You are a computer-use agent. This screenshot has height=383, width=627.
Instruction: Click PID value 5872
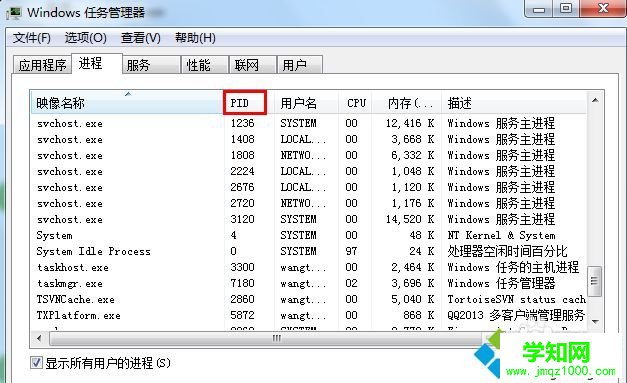(x=242, y=315)
